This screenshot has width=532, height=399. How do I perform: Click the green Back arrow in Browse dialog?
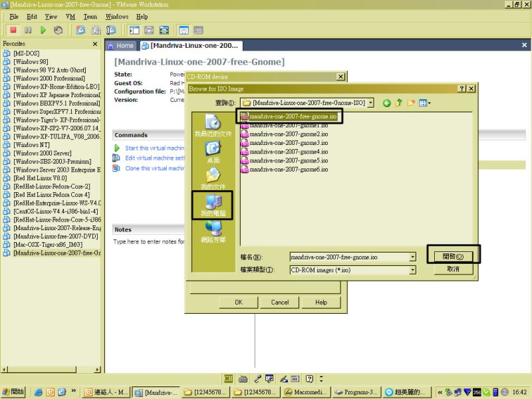pyautogui.click(x=386, y=103)
